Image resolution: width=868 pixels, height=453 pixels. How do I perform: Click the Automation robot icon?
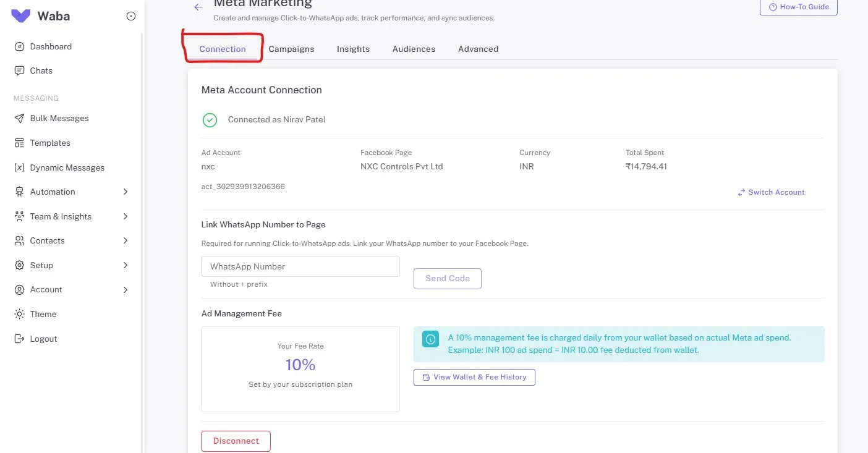19,192
